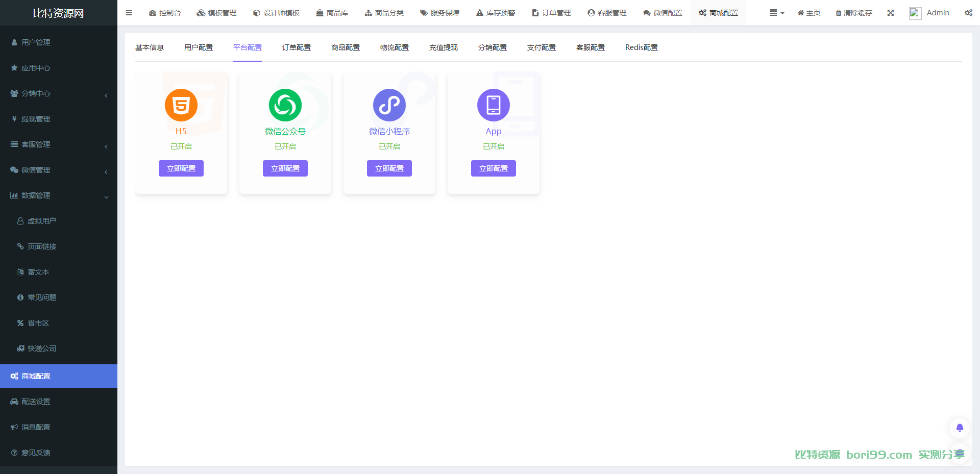Click the 清除缓存 trash icon
Screen dimensions: 980x474
click(x=839, y=13)
